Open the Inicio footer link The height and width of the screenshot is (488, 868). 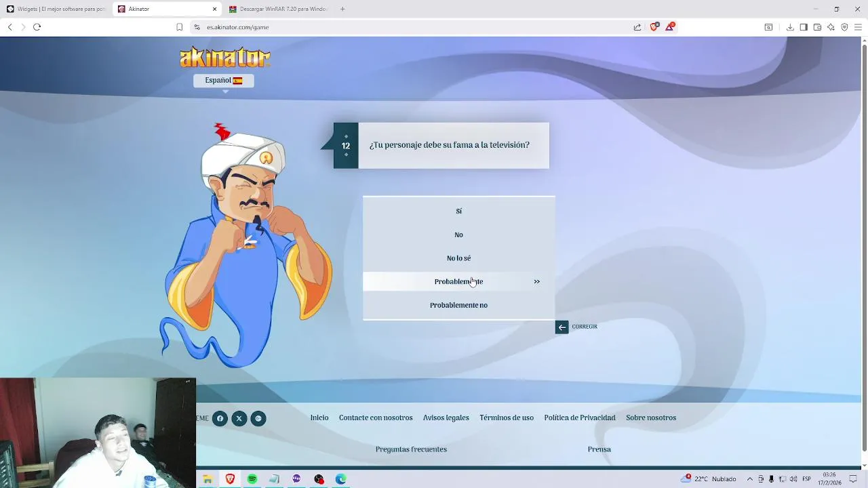[319, 418]
